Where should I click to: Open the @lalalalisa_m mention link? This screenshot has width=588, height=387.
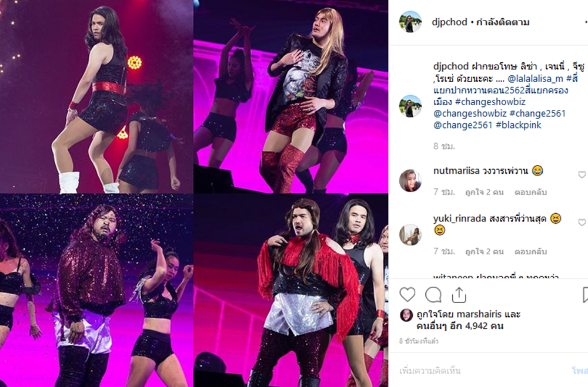coord(535,79)
